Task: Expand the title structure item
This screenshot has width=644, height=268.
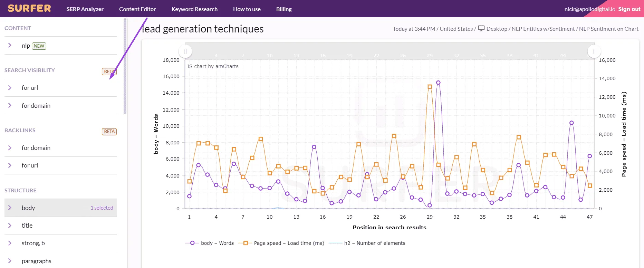Action: (x=60, y=226)
